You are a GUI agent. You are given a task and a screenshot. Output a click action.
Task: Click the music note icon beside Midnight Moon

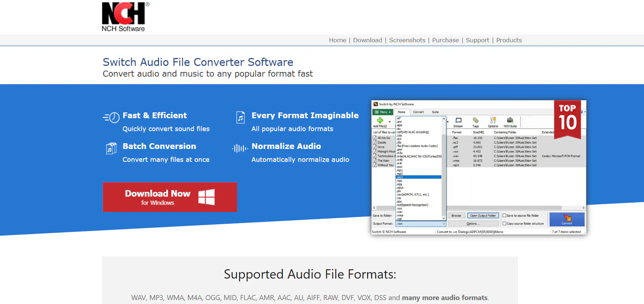point(375,151)
